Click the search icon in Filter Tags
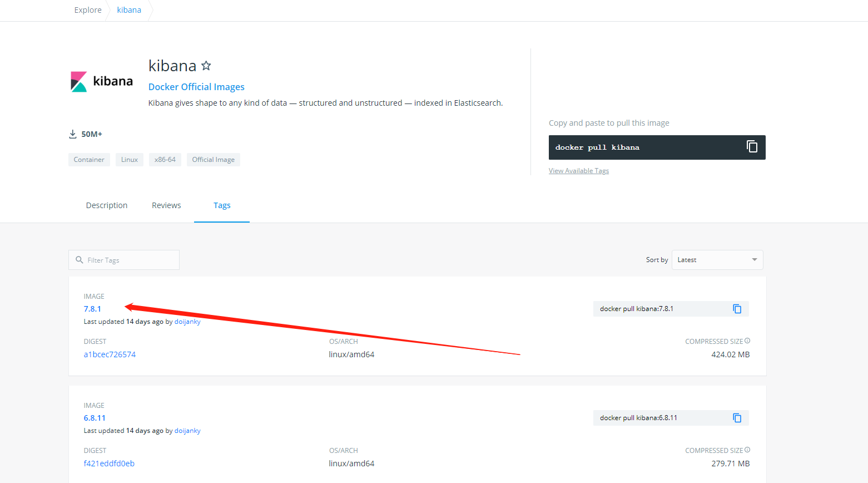Viewport: 868px width, 483px height. click(80, 260)
